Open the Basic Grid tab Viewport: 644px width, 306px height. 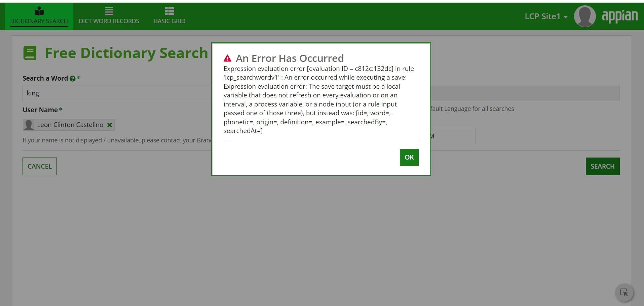[169, 16]
